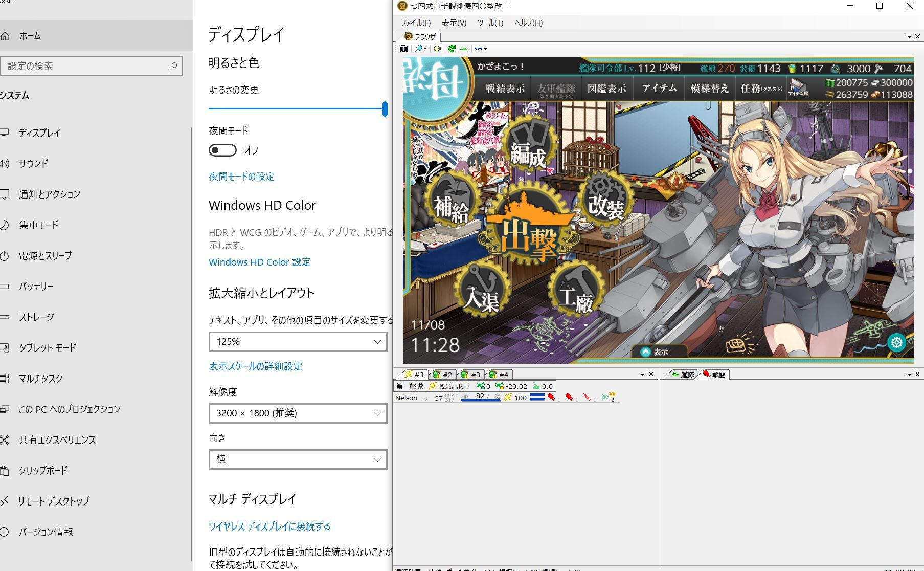Adjust the 明るさの変更 brightness slider
This screenshot has width=924, height=571.
[x=298, y=108]
